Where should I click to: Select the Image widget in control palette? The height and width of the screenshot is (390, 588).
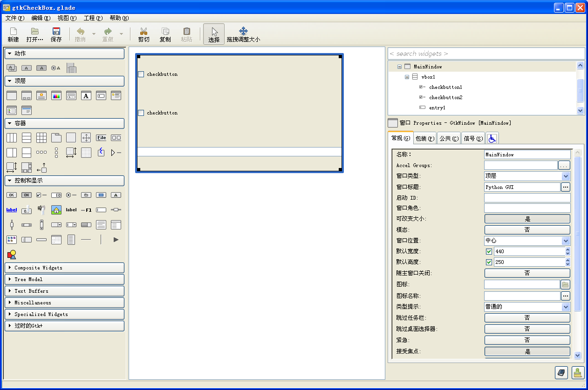(x=56, y=209)
